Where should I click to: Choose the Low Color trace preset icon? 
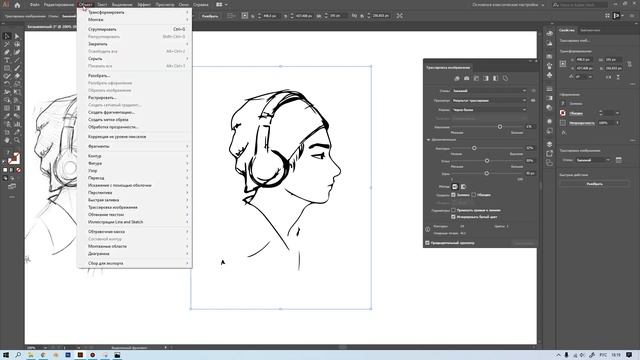(476, 78)
